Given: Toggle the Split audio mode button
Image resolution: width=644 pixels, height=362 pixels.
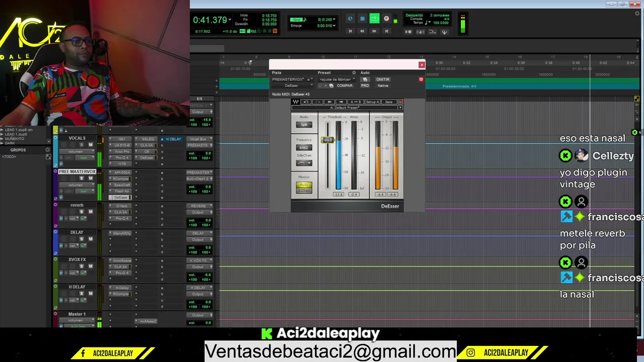Looking at the screenshot, I should pos(304,124).
